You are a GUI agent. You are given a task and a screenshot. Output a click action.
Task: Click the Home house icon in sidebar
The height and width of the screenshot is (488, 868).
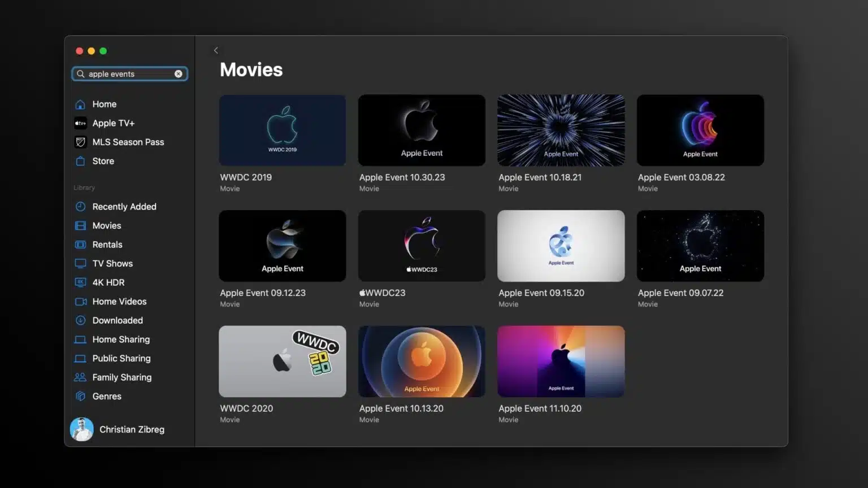80,104
